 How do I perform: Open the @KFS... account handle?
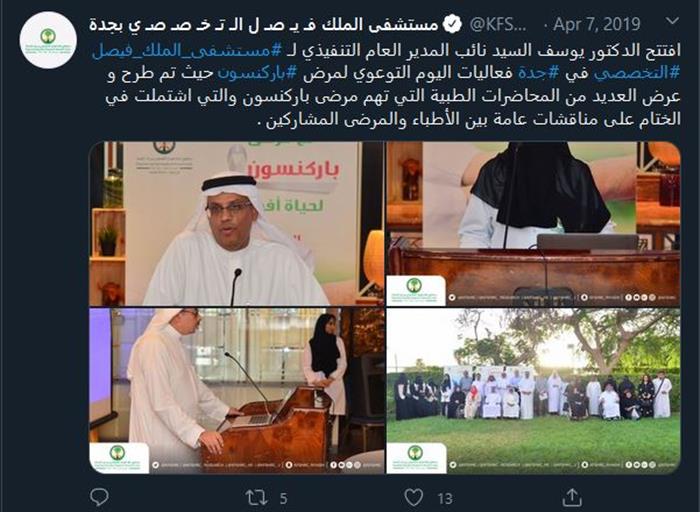[498, 25]
